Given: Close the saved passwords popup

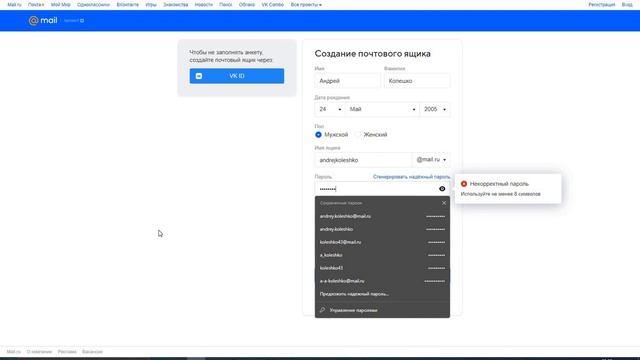Looking at the screenshot, I should (x=444, y=203).
